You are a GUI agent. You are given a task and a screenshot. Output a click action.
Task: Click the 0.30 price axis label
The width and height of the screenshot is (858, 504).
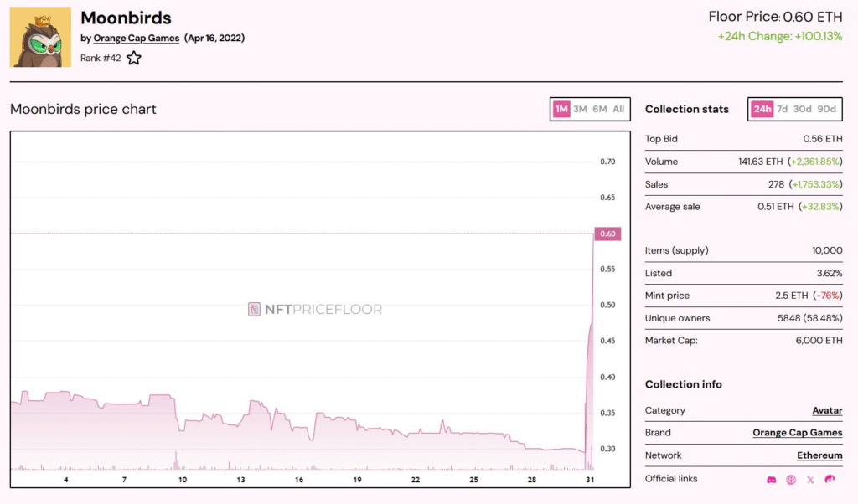(x=607, y=449)
